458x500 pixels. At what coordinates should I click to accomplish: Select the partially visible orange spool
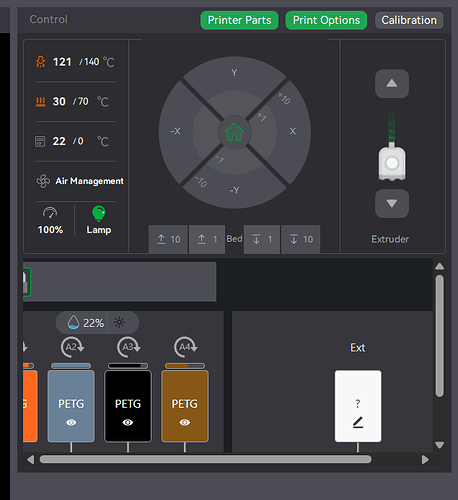tap(30, 406)
